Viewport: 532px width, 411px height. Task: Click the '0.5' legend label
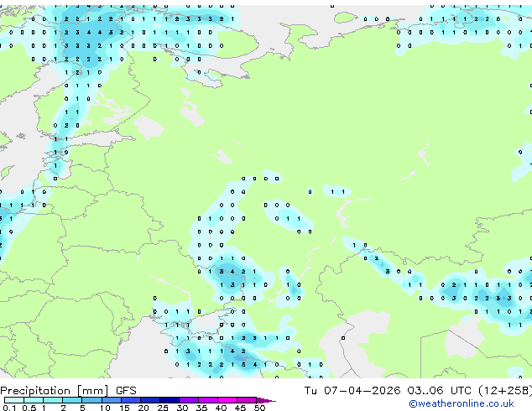pyautogui.click(x=29, y=408)
